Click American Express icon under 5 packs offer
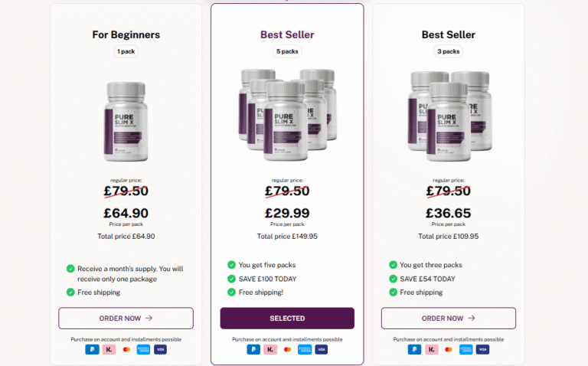The width and height of the screenshot is (588, 366). [305, 349]
